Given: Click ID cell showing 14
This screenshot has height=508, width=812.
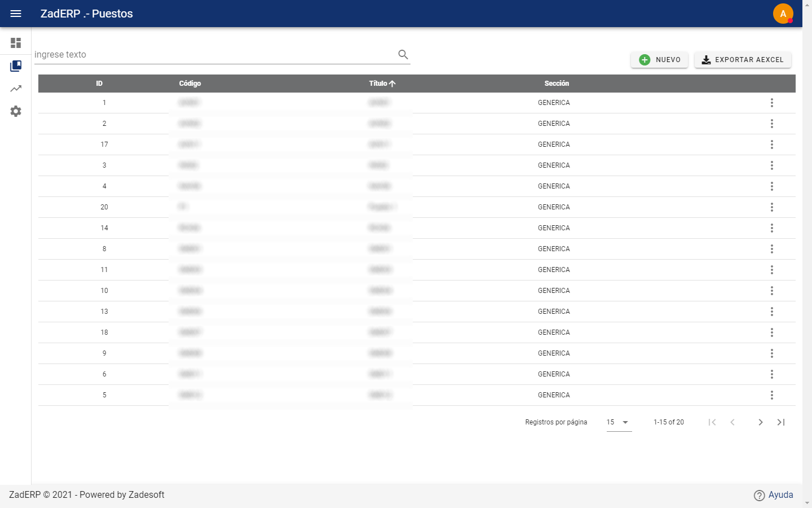Looking at the screenshot, I should coord(104,228).
